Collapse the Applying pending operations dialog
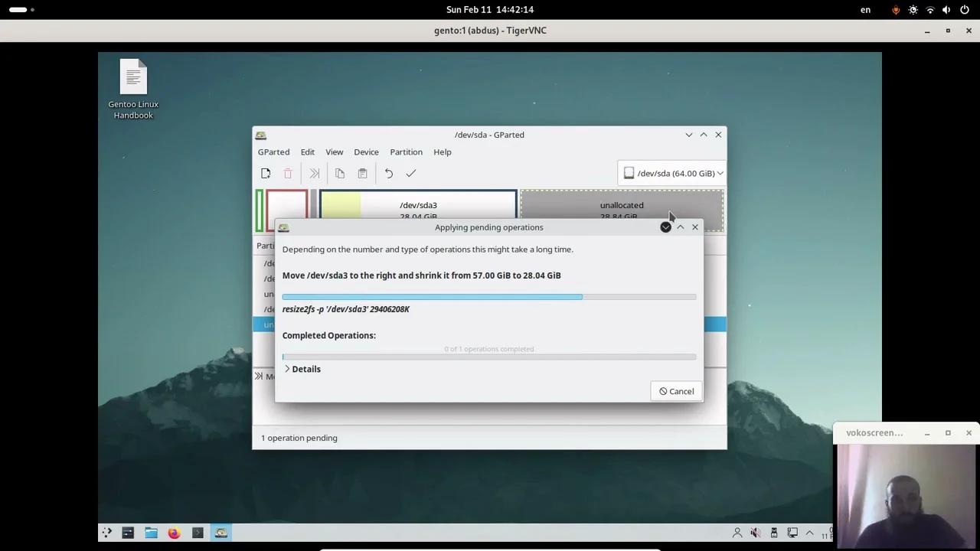980x551 pixels. (680, 227)
